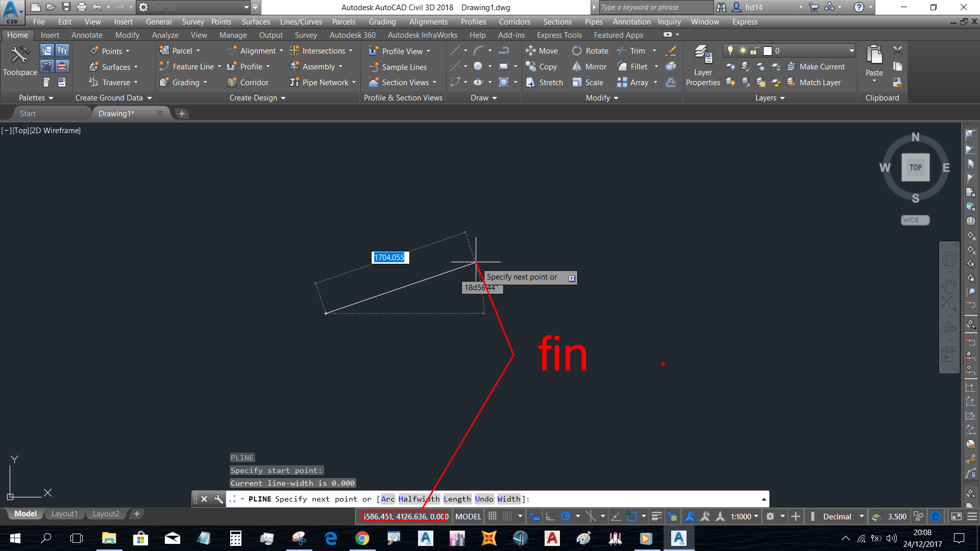
Task: Toggle polar tracking in status bar
Action: coord(565,516)
